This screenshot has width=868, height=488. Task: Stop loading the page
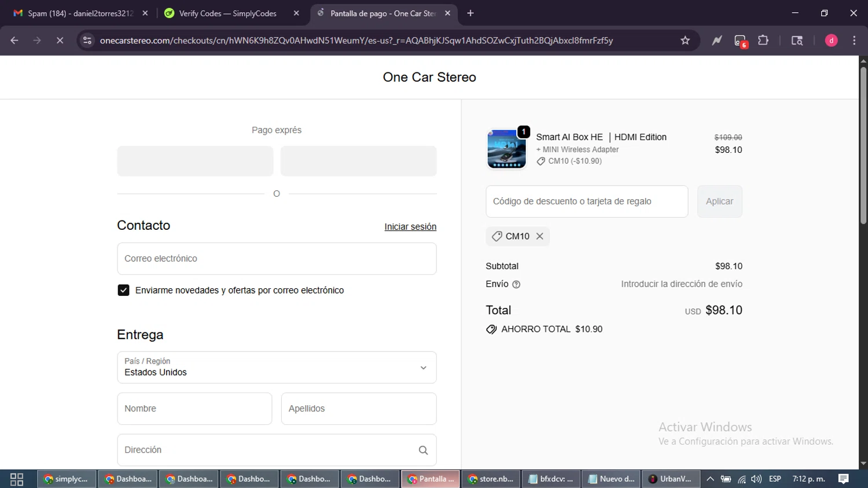click(60, 41)
